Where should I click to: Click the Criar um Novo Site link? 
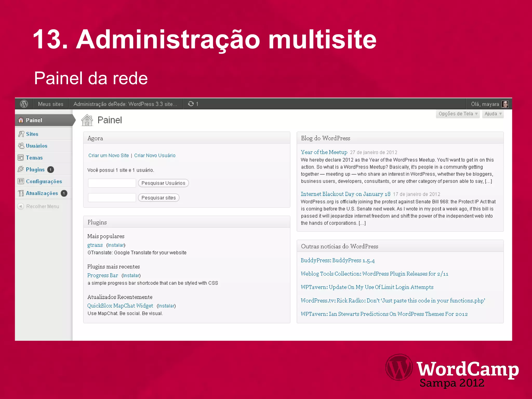coord(109,155)
